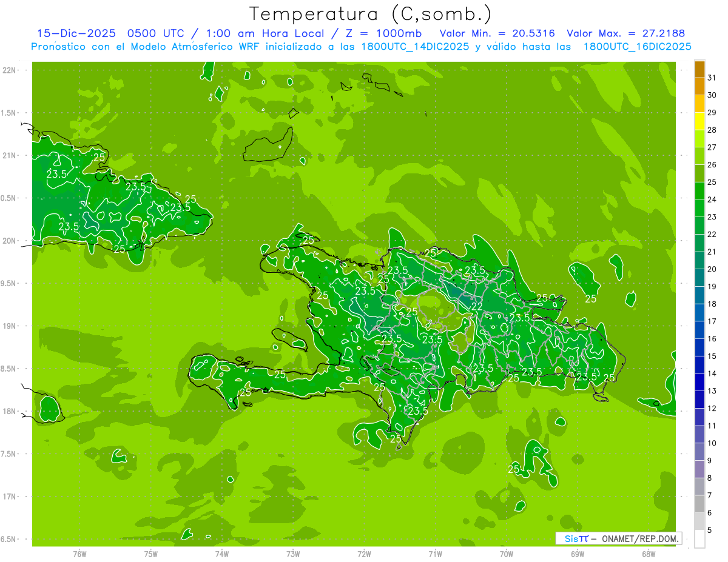Click the '75W' longitude axis label
The width and height of the screenshot is (728, 562).
click(x=151, y=554)
